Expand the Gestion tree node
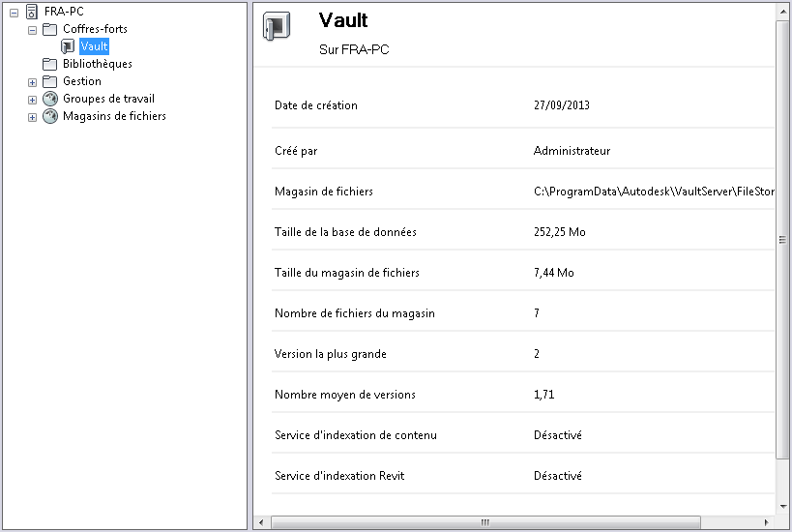This screenshot has height=532, width=792. tap(32, 81)
